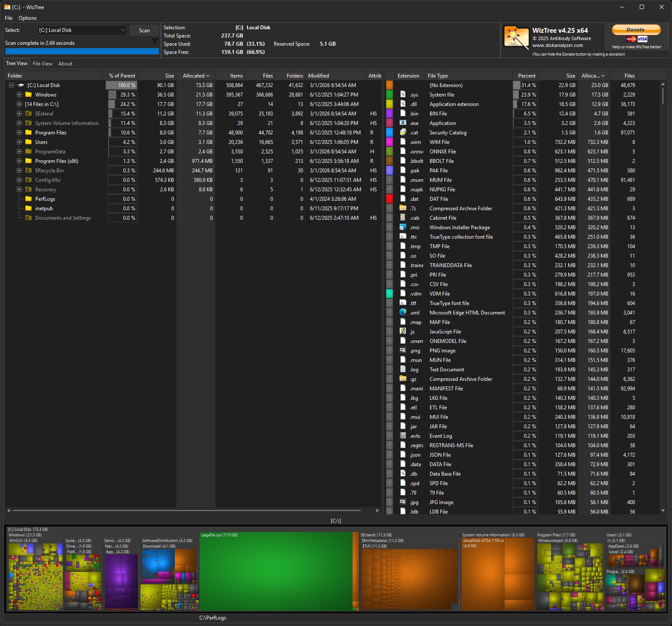Click the Local Disk drive icon

click(21, 85)
